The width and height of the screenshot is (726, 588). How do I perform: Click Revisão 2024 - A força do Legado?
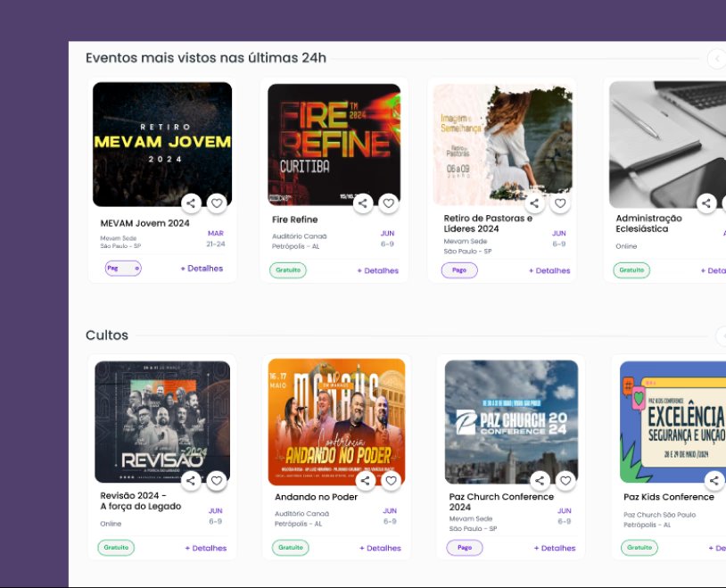(141, 501)
